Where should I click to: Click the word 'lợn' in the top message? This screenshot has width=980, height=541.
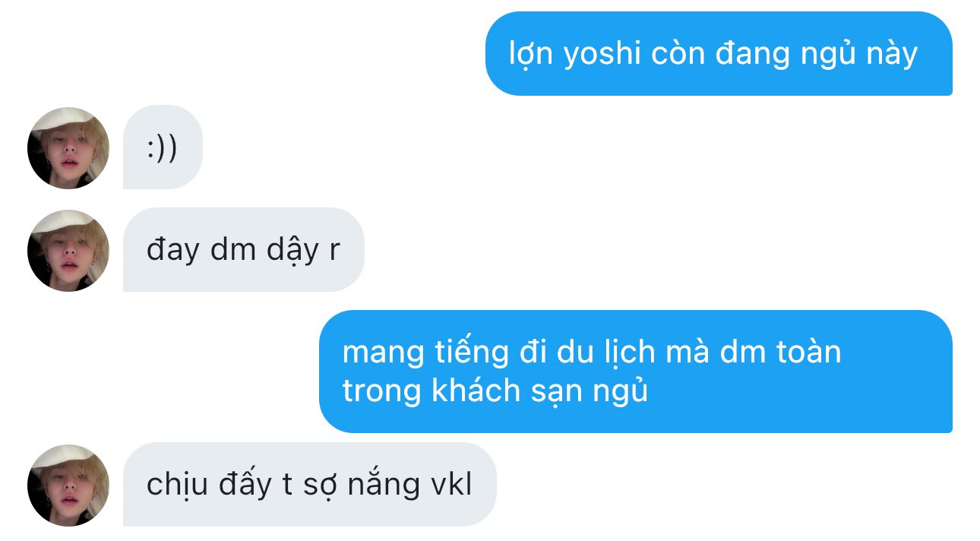pos(530,55)
